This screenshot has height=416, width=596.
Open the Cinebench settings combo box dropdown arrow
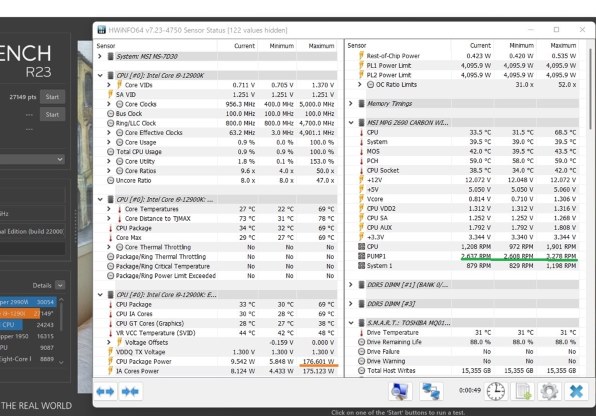[60, 159]
